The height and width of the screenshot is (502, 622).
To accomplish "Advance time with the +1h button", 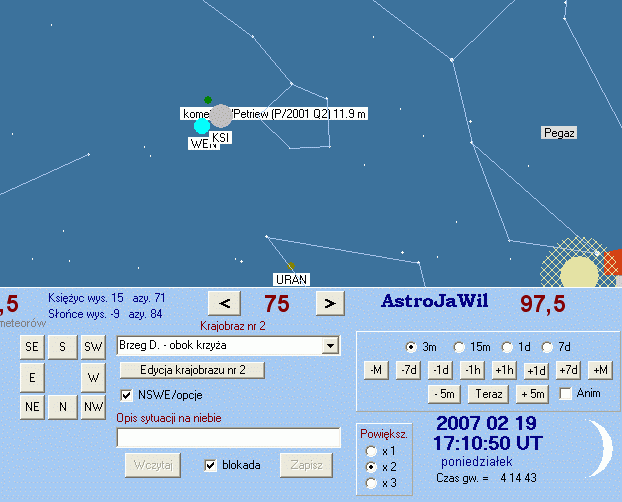I will (503, 370).
